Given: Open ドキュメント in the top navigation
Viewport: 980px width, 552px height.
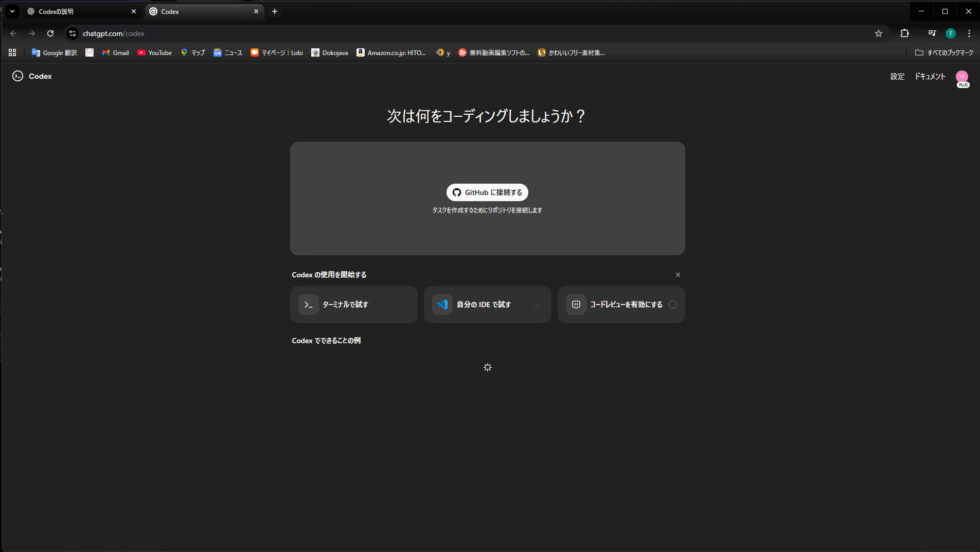Looking at the screenshot, I should 930,76.
